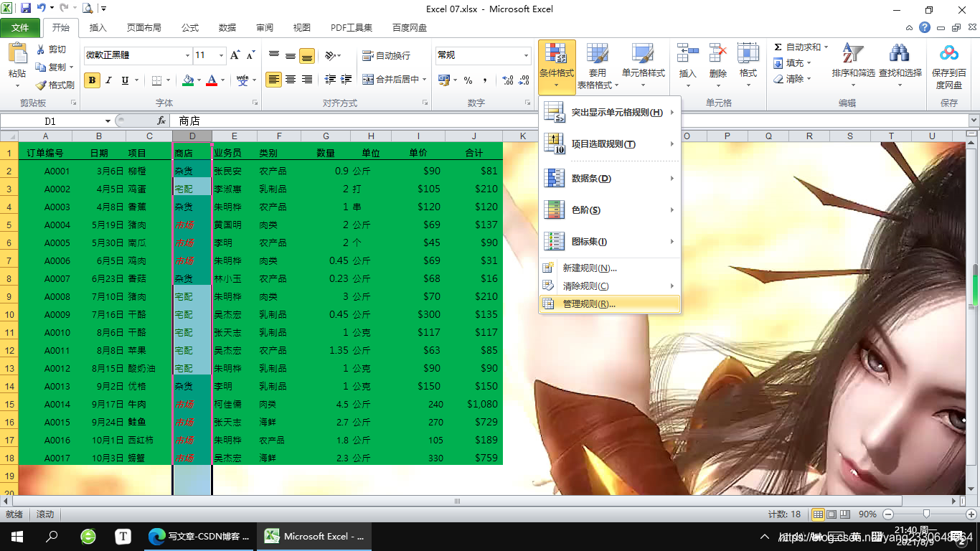
Task: Open Format as Table (套用表格格式) gallery
Action: pos(597,67)
